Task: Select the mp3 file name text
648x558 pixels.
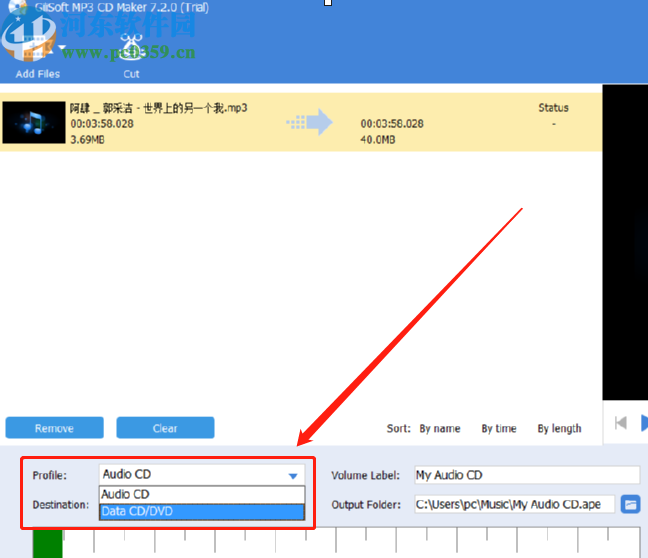Action: [158, 108]
